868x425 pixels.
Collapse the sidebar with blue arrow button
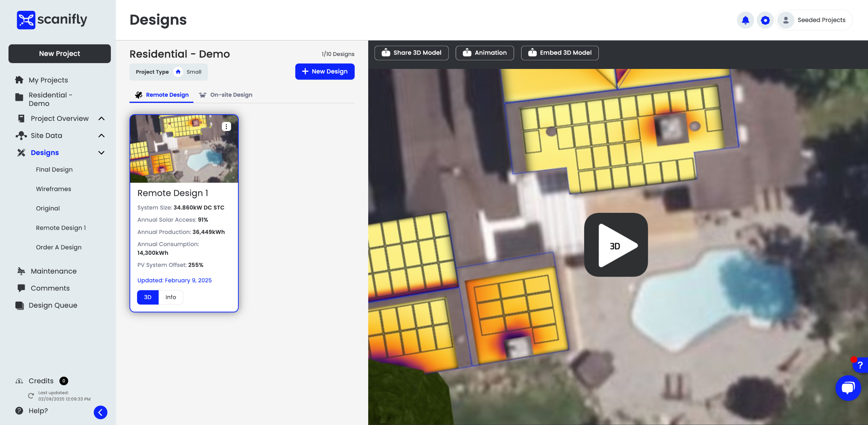pos(100,412)
